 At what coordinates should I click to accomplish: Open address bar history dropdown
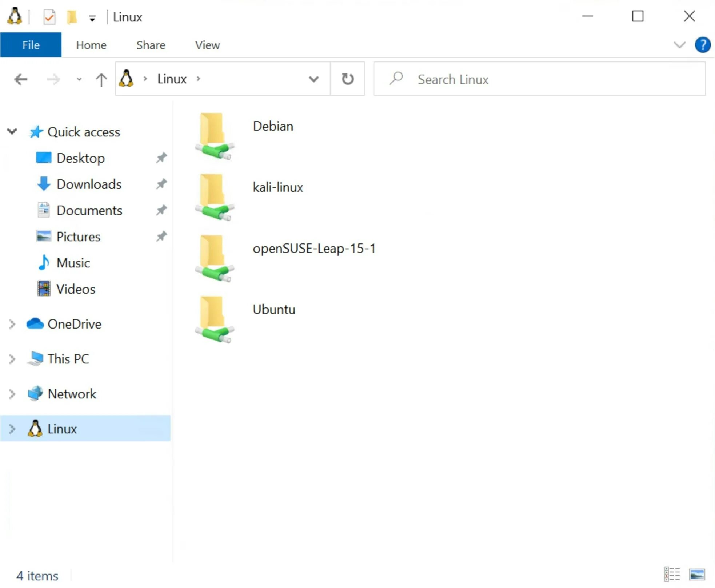tap(313, 79)
